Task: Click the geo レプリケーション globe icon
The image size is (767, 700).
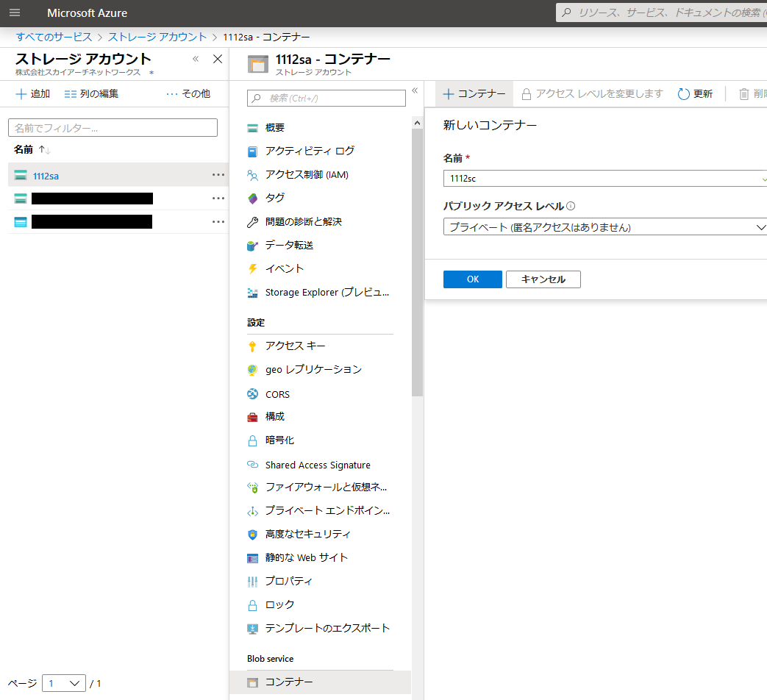Action: coord(252,370)
